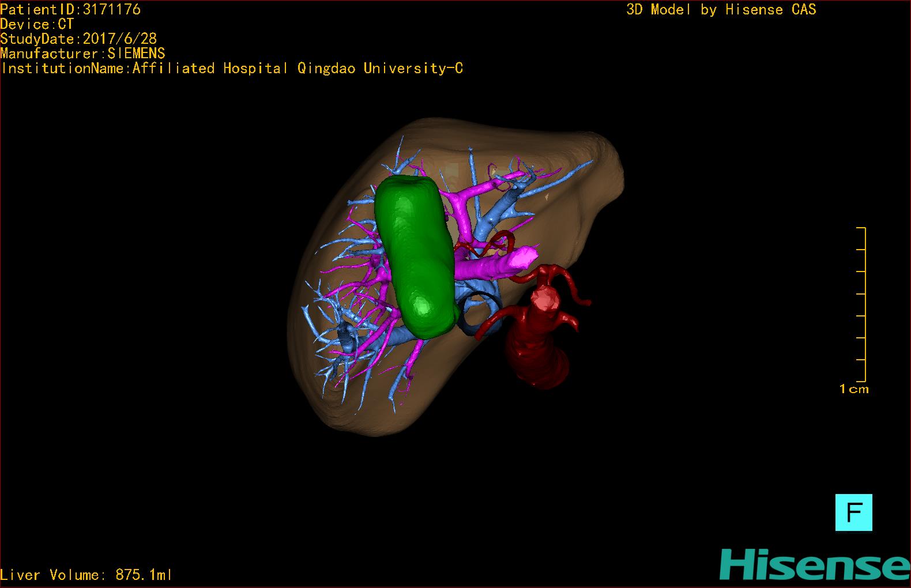Click the vertical scale ruler
911x588 pixels.
(x=861, y=304)
